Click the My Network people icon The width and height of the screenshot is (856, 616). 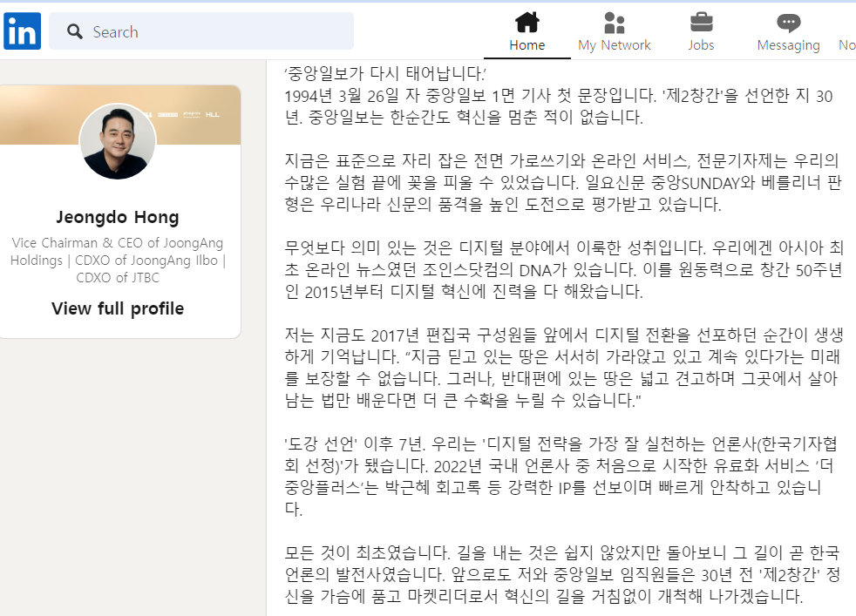[x=615, y=23]
